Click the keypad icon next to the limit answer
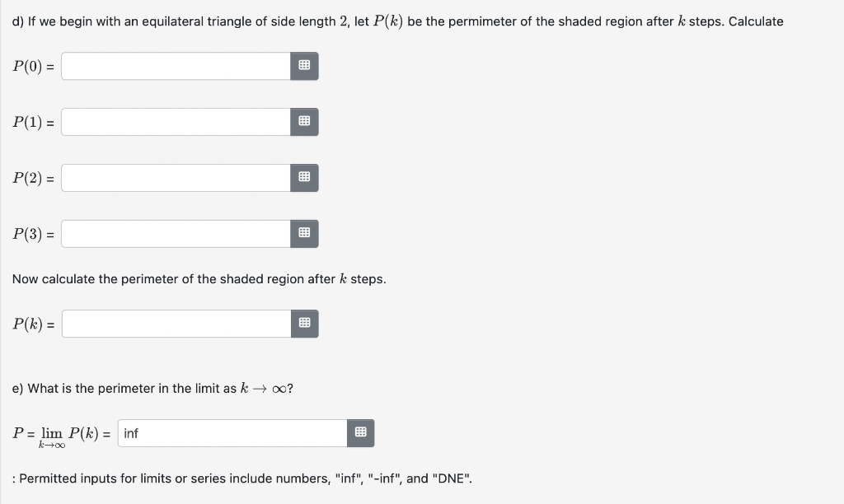Screen dimensions: 844x504 [x=360, y=432]
